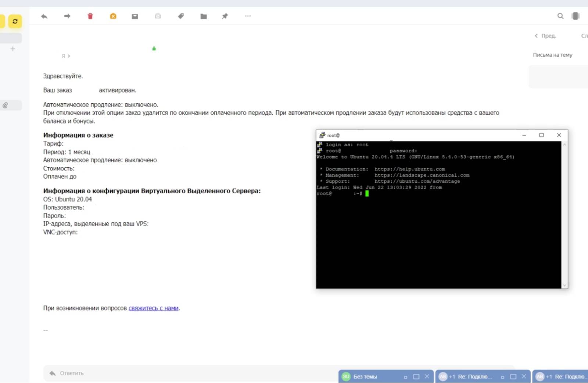This screenshot has height=383, width=588.
Task: Expand the "Без темы" compose window
Action: pyautogui.click(x=416, y=377)
